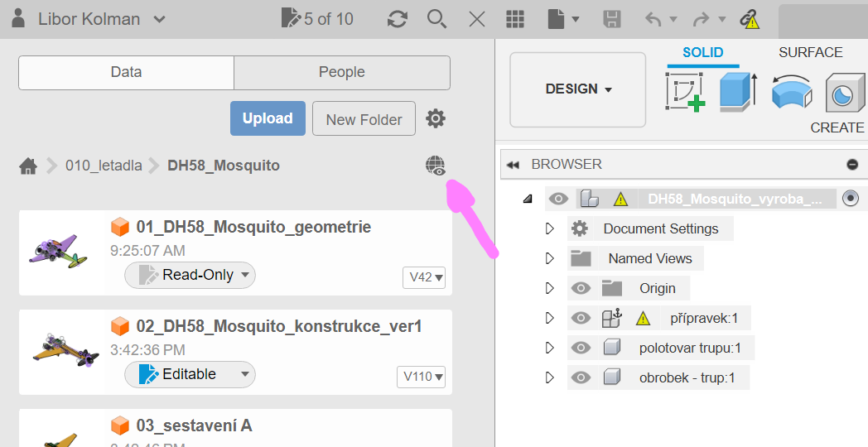The image size is (868, 447).
Task: Switch to the People tab
Action: tap(341, 73)
